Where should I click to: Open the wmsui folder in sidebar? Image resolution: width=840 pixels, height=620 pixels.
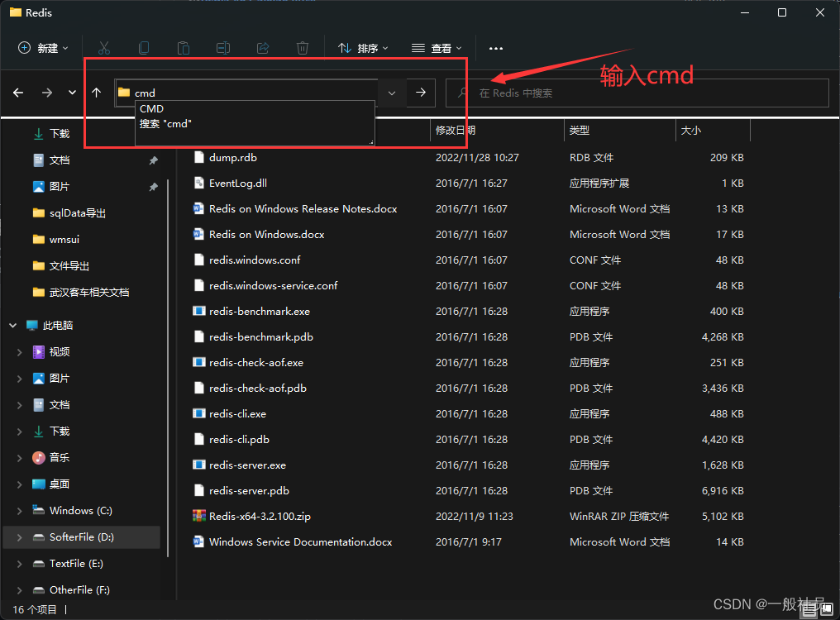[64, 240]
